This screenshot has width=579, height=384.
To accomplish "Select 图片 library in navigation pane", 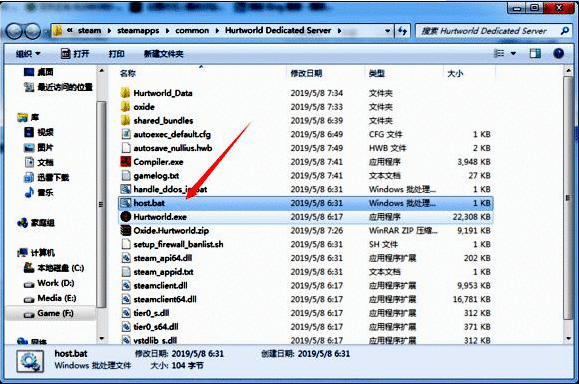I will tap(39, 147).
